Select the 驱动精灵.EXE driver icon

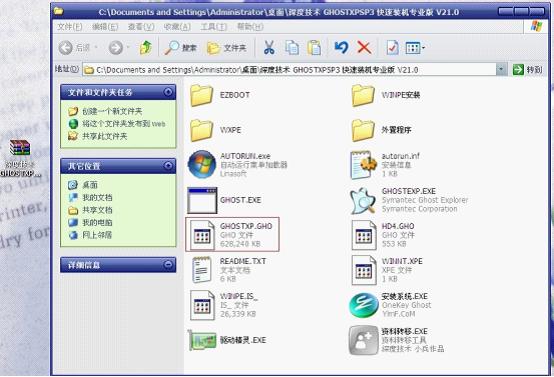coord(202,341)
